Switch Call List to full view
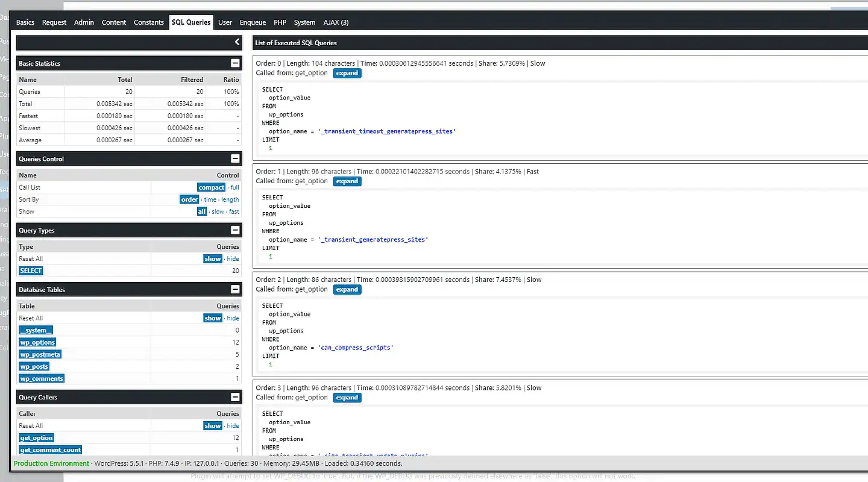The height and width of the screenshot is (482, 868). click(x=234, y=187)
